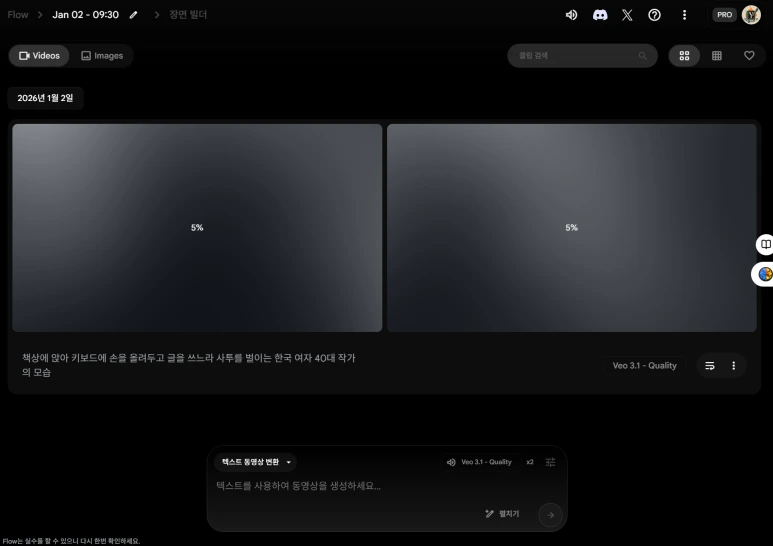Viewport: 773px width, 546px height.
Task: Open the clip card three-dot menu
Action: tap(734, 366)
